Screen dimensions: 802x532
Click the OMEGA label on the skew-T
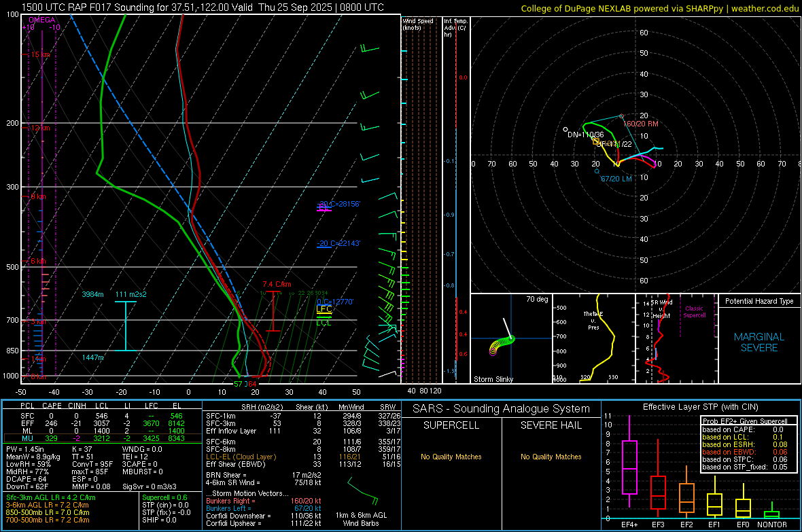tap(42, 20)
